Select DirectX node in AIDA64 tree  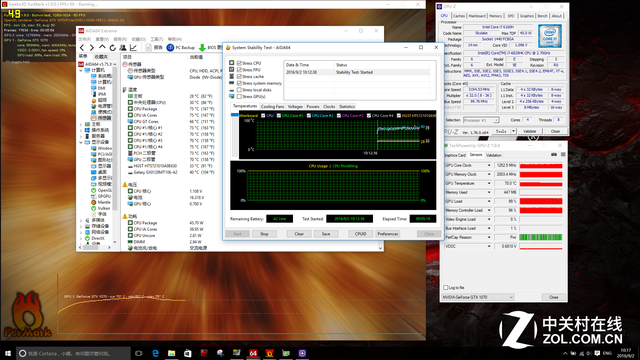click(95, 238)
